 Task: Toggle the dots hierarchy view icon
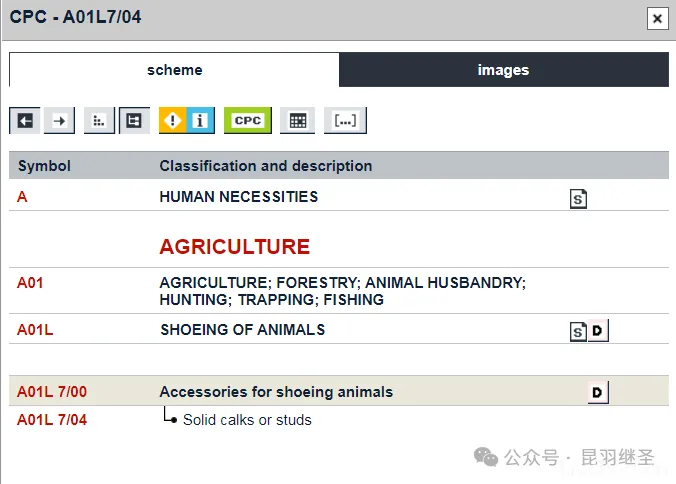(x=98, y=121)
